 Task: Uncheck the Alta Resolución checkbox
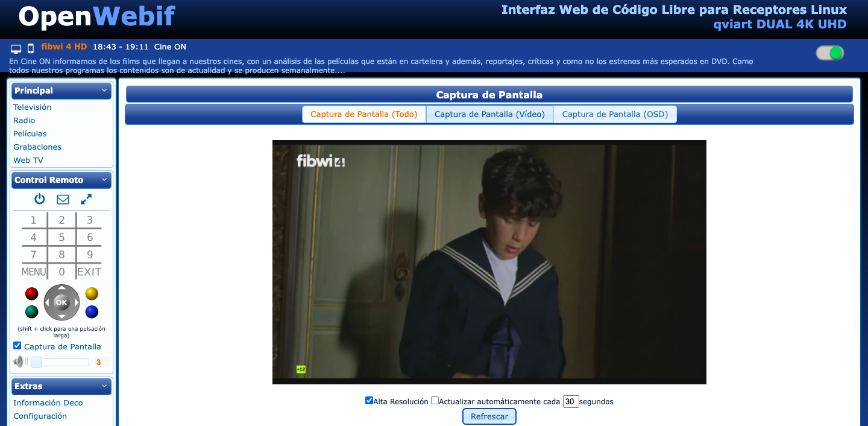pos(369,401)
